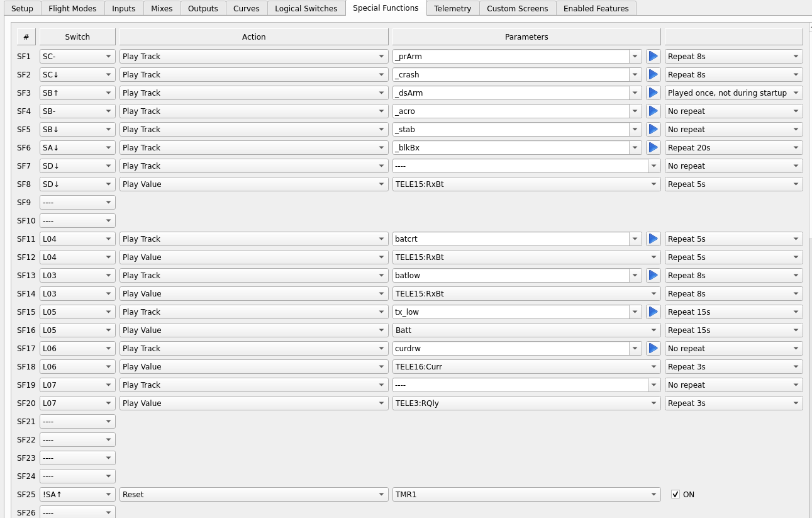Open SF17 repeat dropdown No repeat

point(734,349)
